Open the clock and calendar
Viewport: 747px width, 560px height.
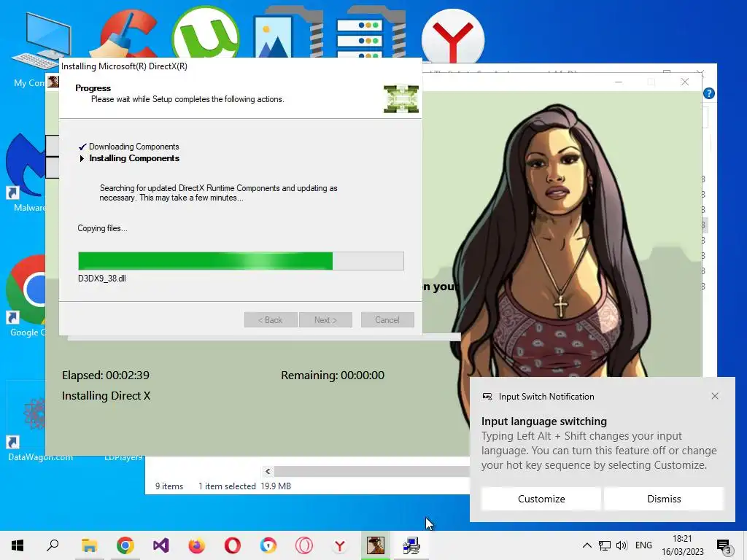[682, 545]
